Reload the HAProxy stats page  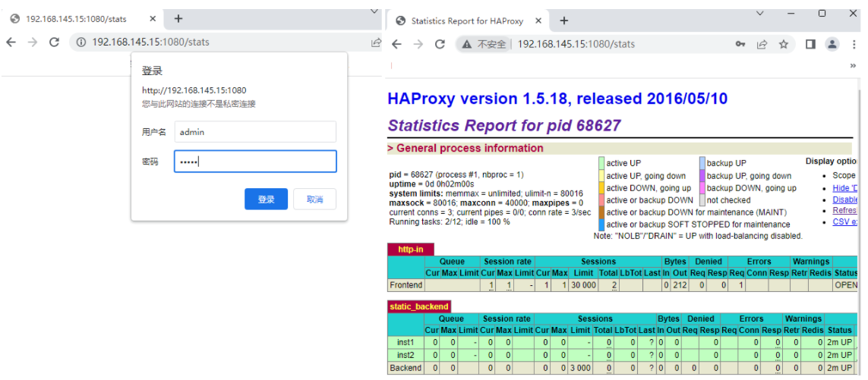click(x=440, y=44)
